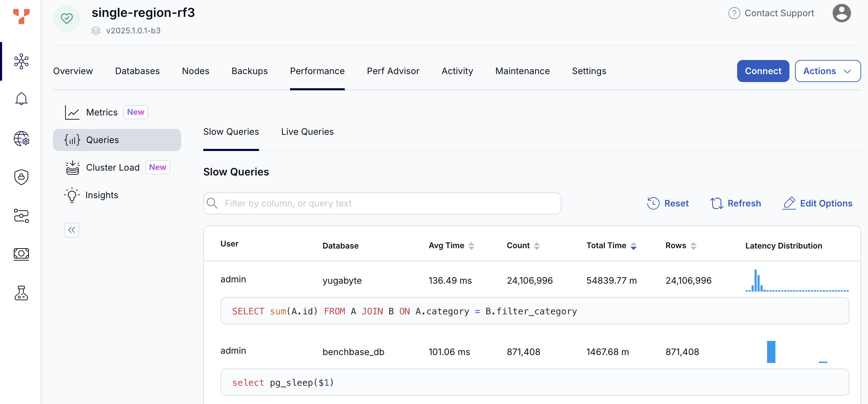Image resolution: width=868 pixels, height=404 pixels.
Task: Collapse the Performance side menu with the chevron
Action: pyautogui.click(x=71, y=230)
